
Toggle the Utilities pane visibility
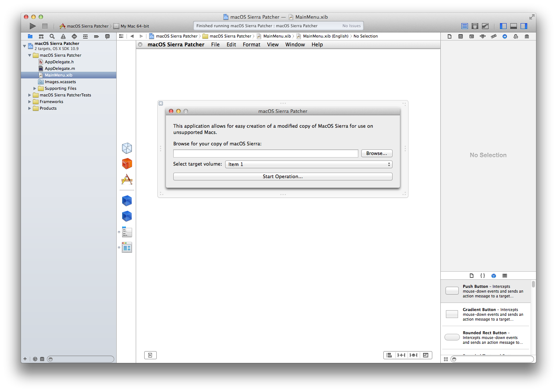[x=524, y=26]
